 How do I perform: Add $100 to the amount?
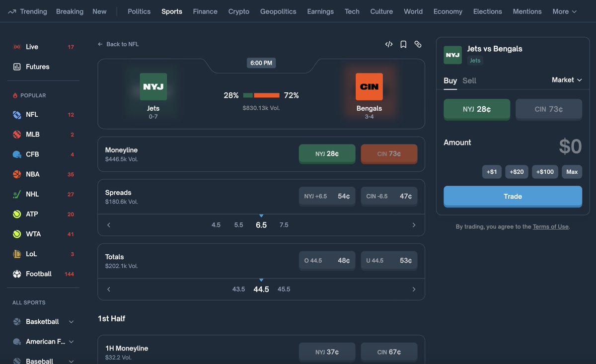click(x=545, y=172)
